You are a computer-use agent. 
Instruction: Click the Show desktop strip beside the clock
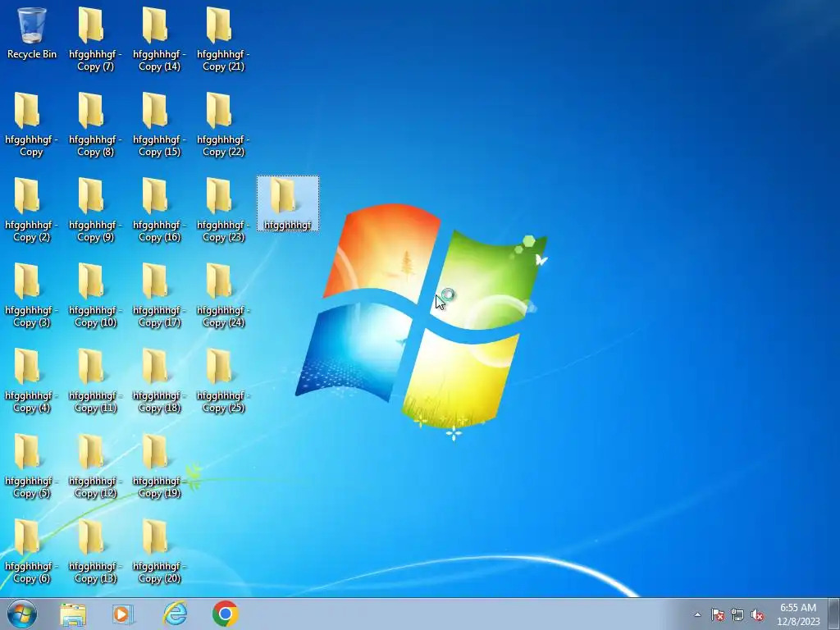pyautogui.click(x=834, y=614)
